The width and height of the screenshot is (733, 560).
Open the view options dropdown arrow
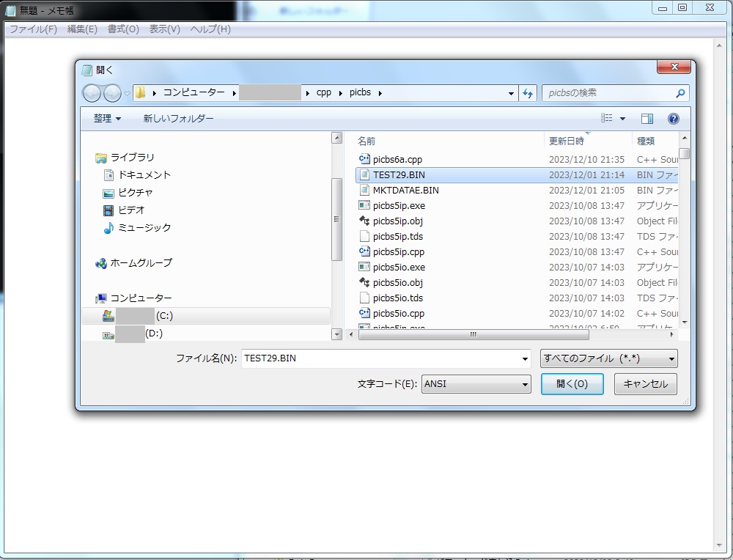622,119
